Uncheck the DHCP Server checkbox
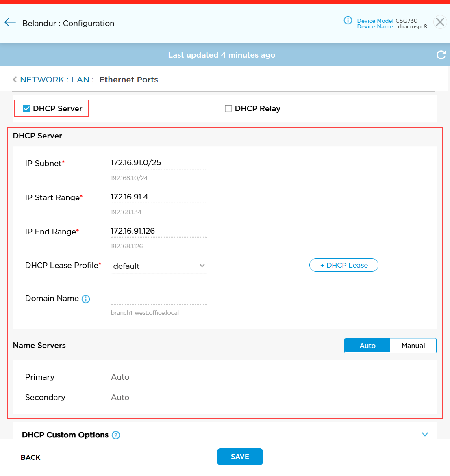The width and height of the screenshot is (450, 476). pos(26,108)
